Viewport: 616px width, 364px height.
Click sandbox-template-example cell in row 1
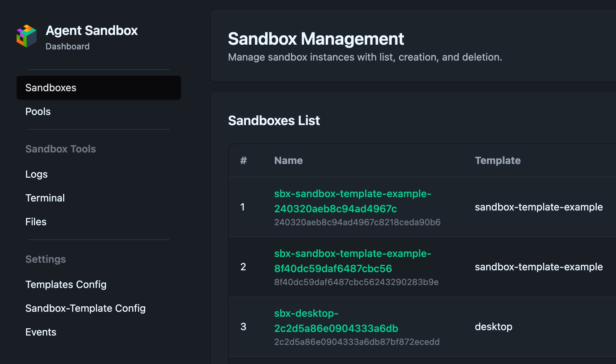click(x=539, y=207)
